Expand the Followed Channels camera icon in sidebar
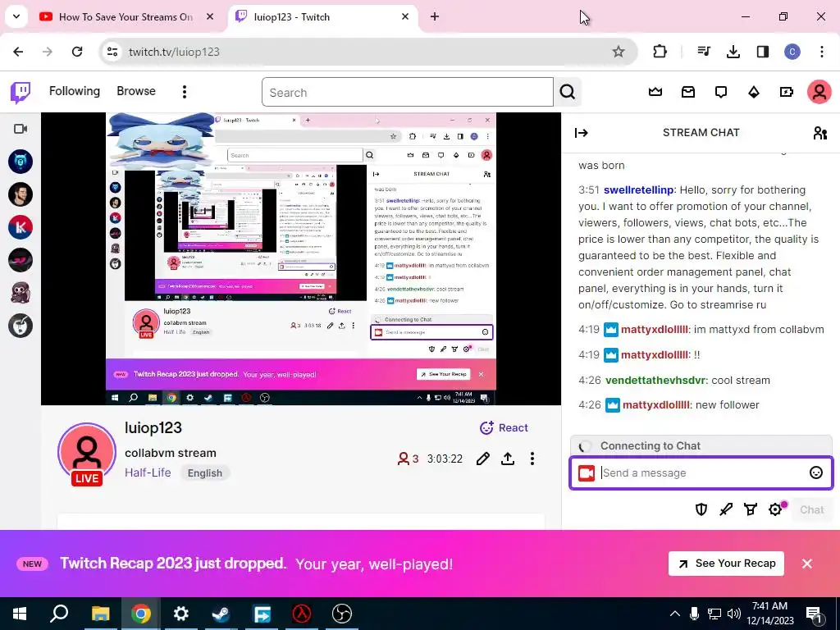840x630 pixels. [x=21, y=129]
